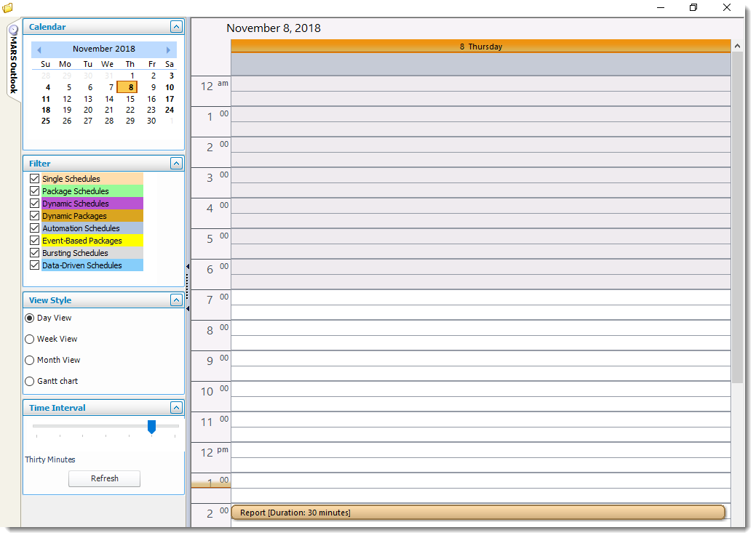The width and height of the screenshot is (756, 538).
Task: Collapse the Calendar panel
Action: coord(177,26)
